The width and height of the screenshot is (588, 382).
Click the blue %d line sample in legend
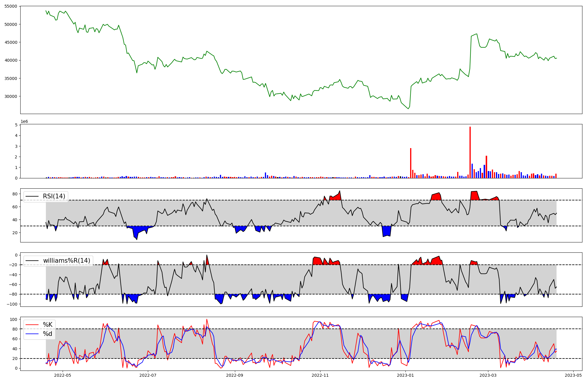click(x=32, y=334)
